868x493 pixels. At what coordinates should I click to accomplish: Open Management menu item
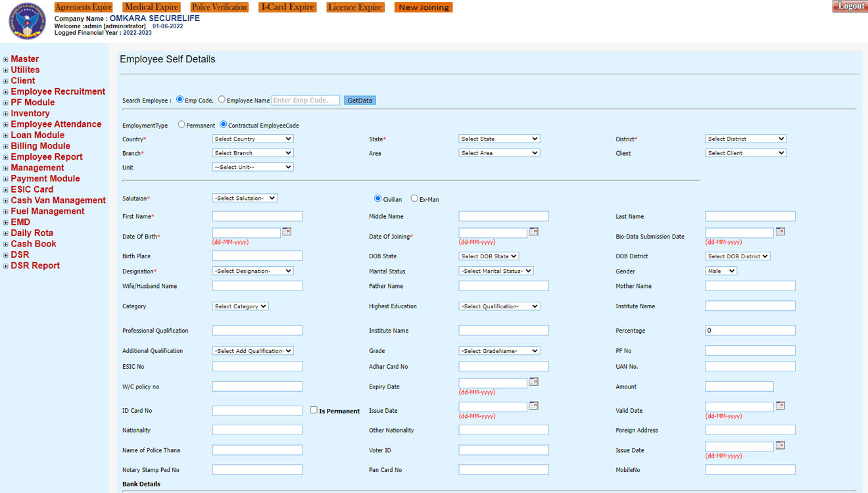coord(37,168)
